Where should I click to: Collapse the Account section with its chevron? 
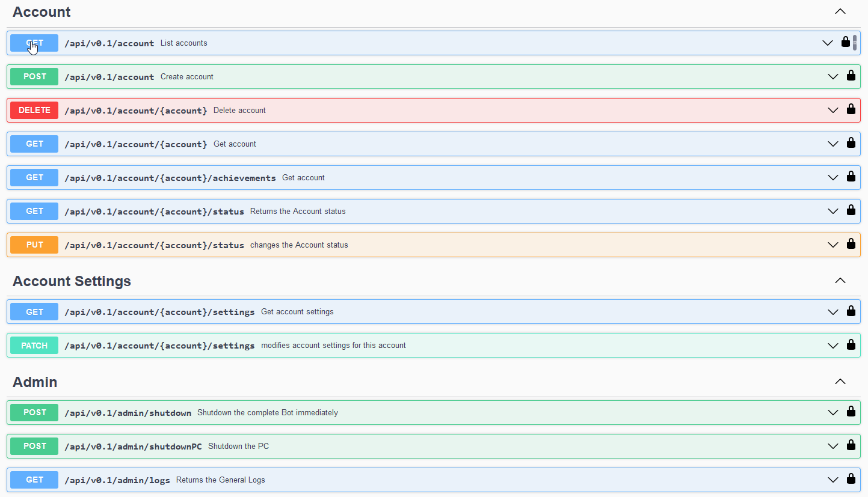coord(840,11)
